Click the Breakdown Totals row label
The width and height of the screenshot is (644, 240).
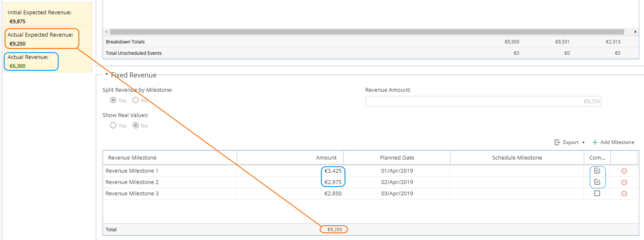point(125,42)
